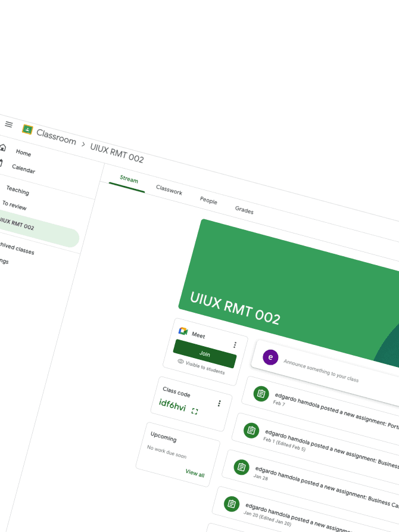Click the 'Class code' label
Viewport: 399px width, 532px height.
coord(176,392)
